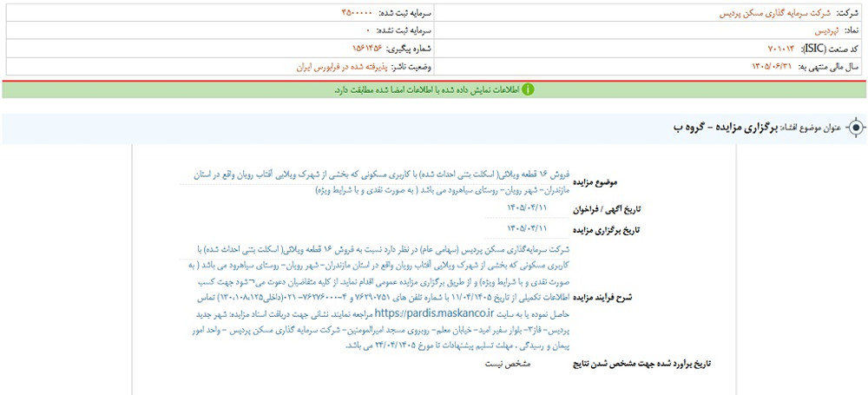Select tracking number ۱۵۶۱۴۵۶
Viewport: 868px width, 395px height.
click(x=367, y=49)
